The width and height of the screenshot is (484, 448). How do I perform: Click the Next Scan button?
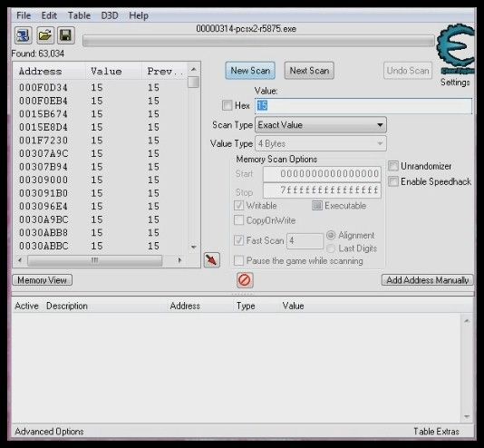point(309,71)
